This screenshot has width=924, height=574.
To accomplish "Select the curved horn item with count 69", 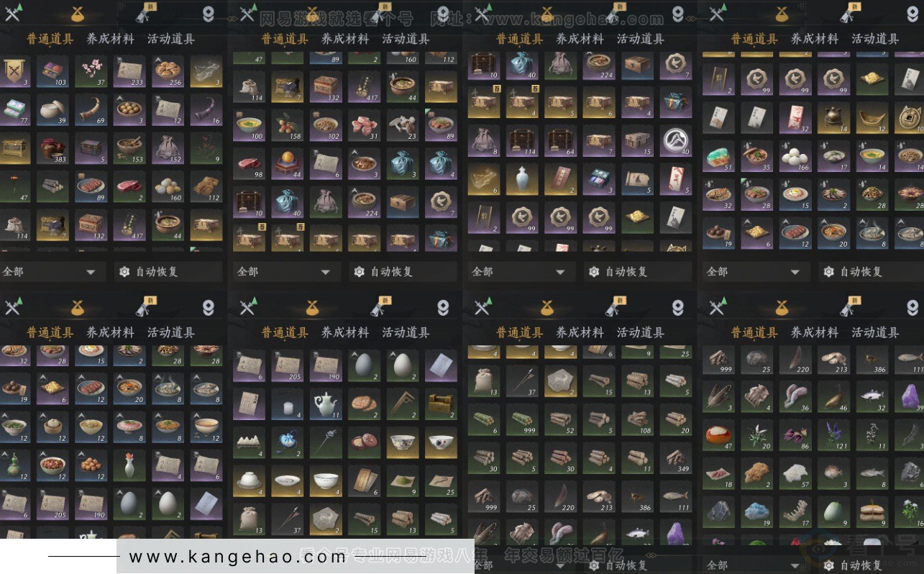I will click(x=91, y=110).
